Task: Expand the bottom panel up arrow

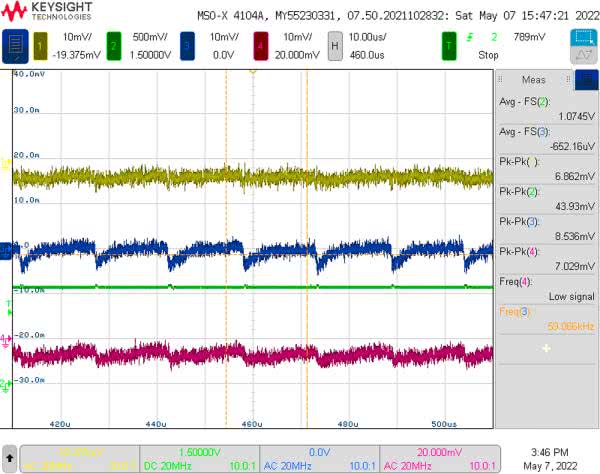Action: pyautogui.click(x=9, y=456)
